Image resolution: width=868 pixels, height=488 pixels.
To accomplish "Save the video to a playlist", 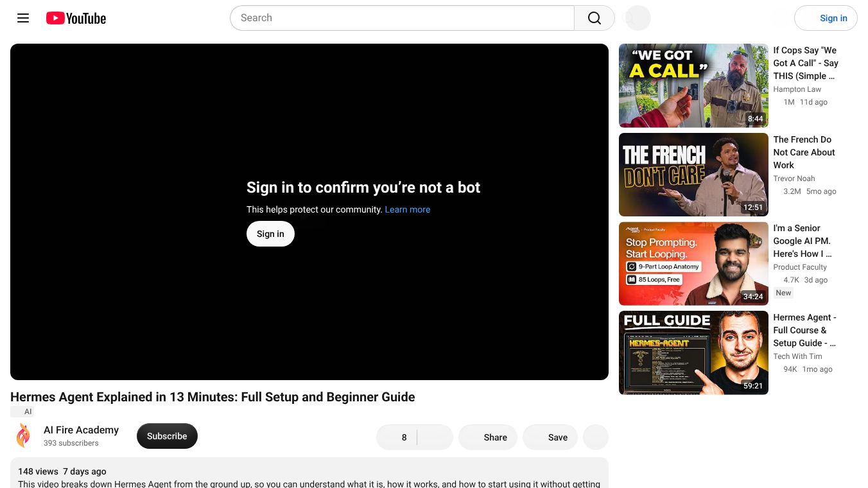I will click(550, 437).
